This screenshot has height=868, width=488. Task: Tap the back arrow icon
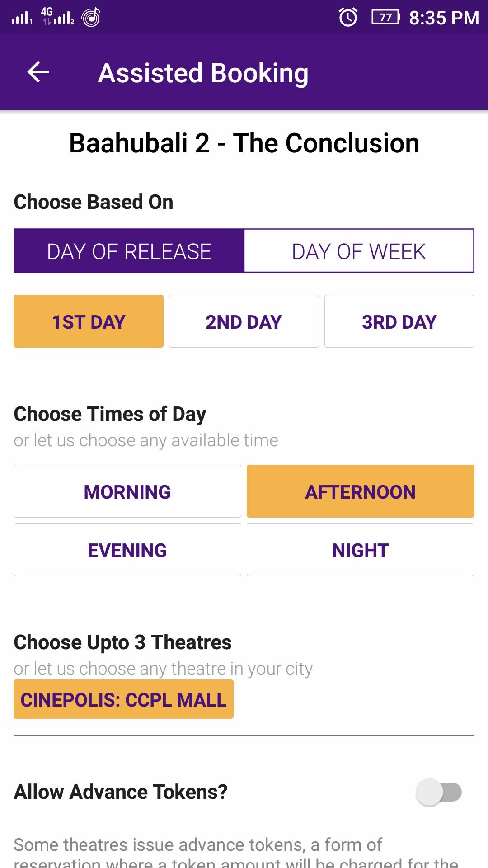point(38,72)
